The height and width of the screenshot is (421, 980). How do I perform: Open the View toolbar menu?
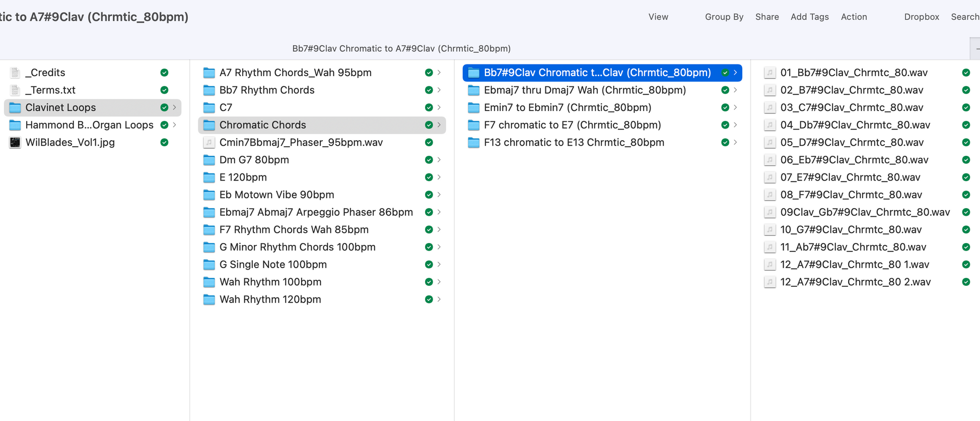(658, 17)
